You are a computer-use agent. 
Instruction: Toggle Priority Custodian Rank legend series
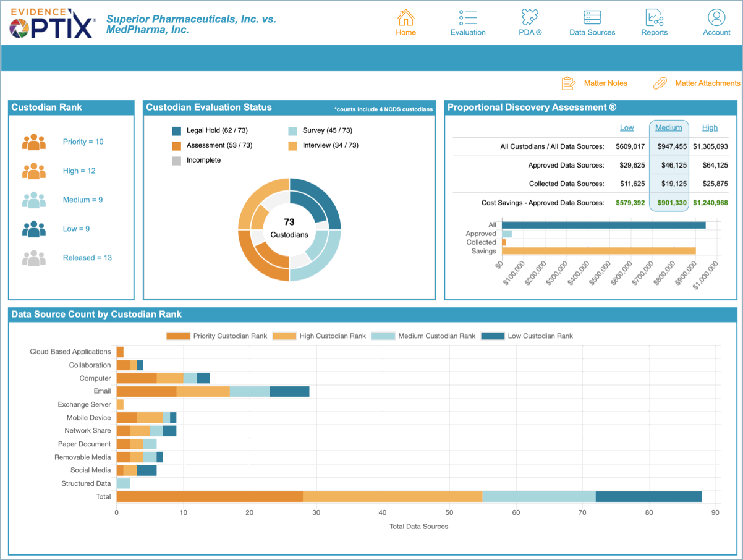(x=177, y=336)
